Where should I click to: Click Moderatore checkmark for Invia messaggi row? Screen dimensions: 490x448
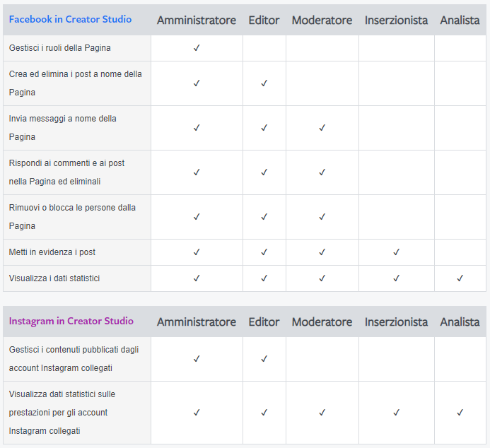pos(322,128)
